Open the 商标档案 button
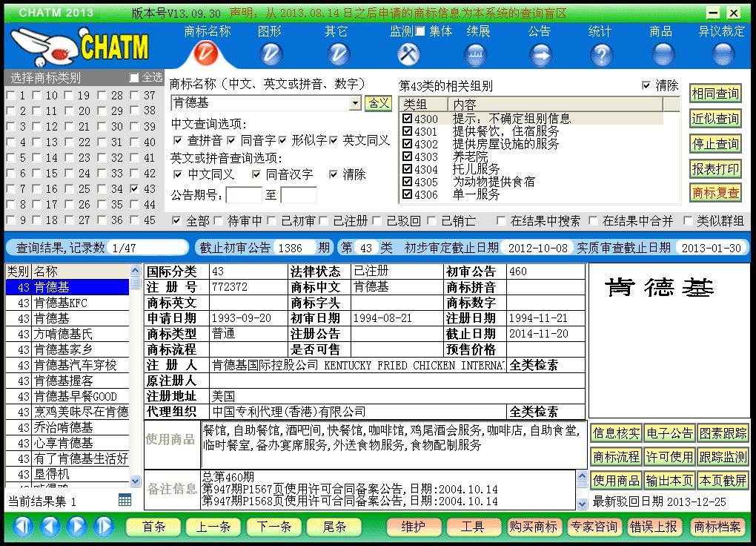756x546 pixels. point(717,527)
